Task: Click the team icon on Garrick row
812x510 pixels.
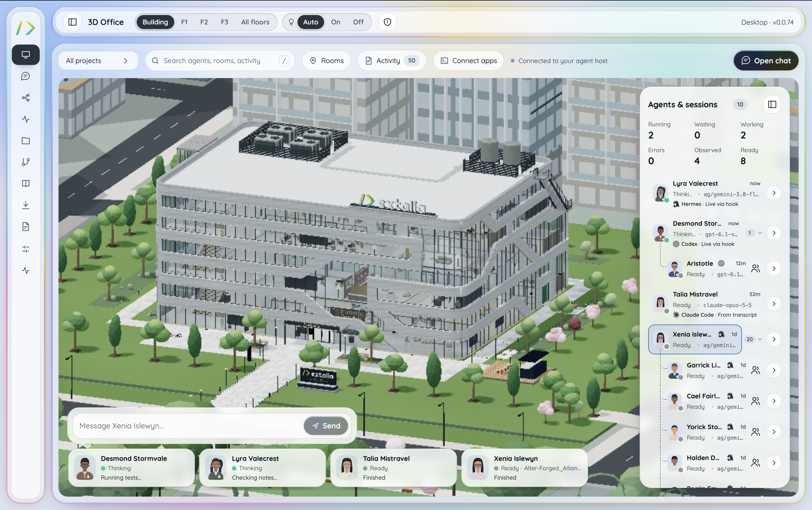Action: tap(755, 370)
